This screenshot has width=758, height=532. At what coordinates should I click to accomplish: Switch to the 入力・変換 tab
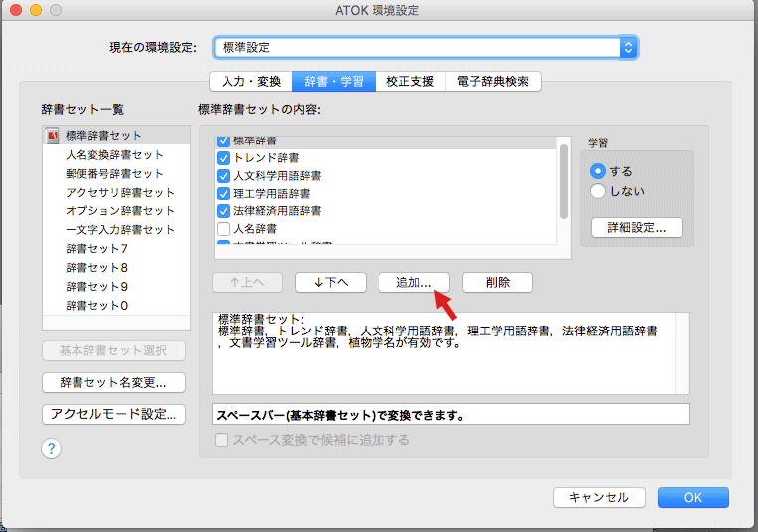(x=251, y=82)
